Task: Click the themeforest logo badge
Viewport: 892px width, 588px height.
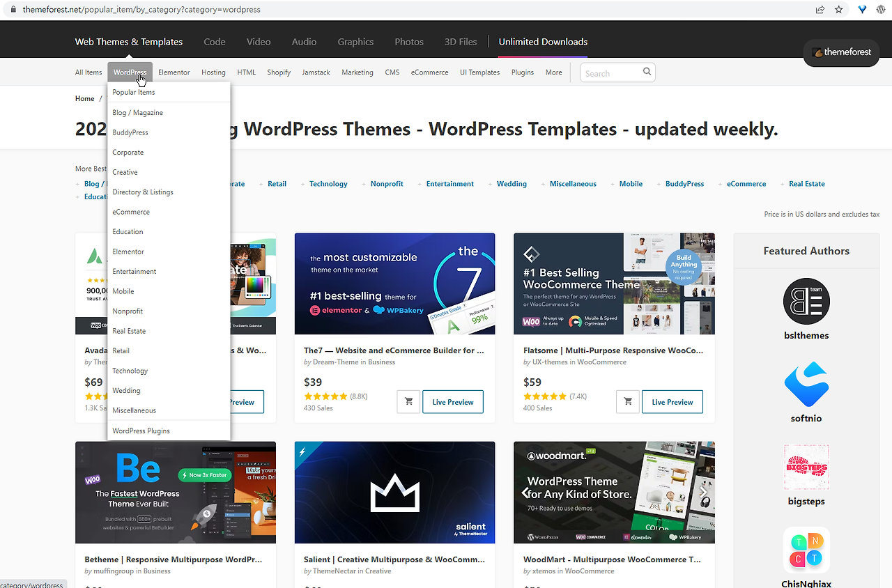Action: (841, 52)
